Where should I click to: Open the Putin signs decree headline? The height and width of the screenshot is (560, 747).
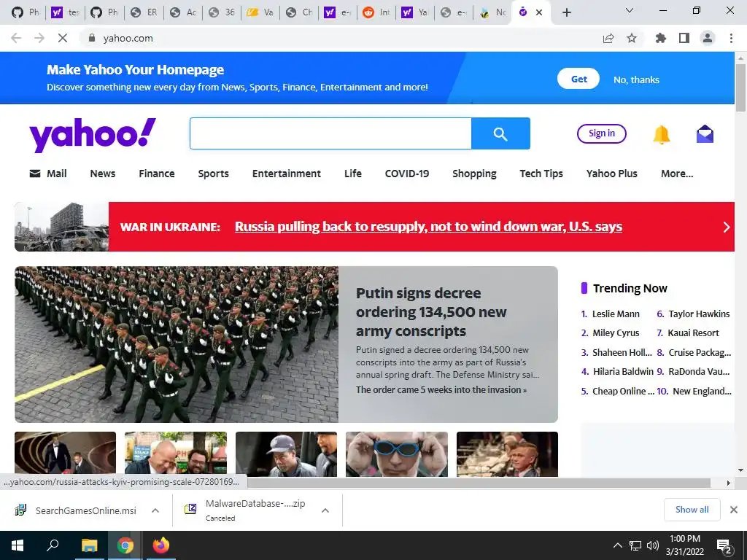point(431,312)
